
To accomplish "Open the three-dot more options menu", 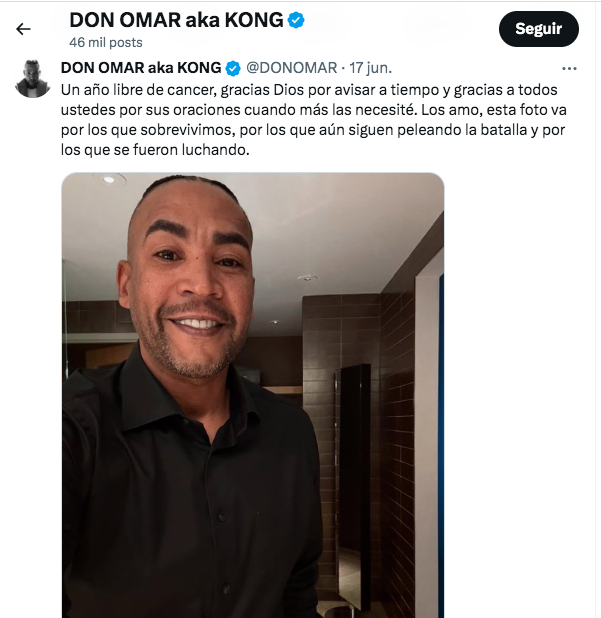I will point(569,69).
